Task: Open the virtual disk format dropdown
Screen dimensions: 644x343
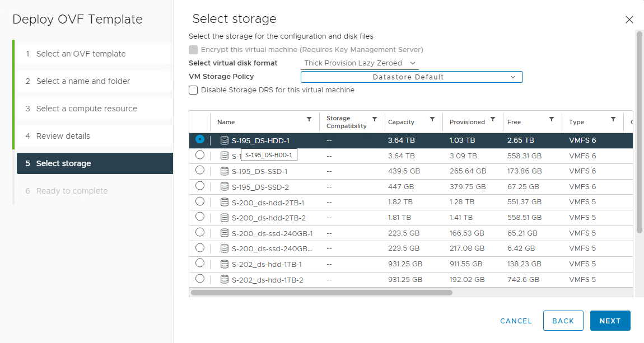Action: pos(360,63)
